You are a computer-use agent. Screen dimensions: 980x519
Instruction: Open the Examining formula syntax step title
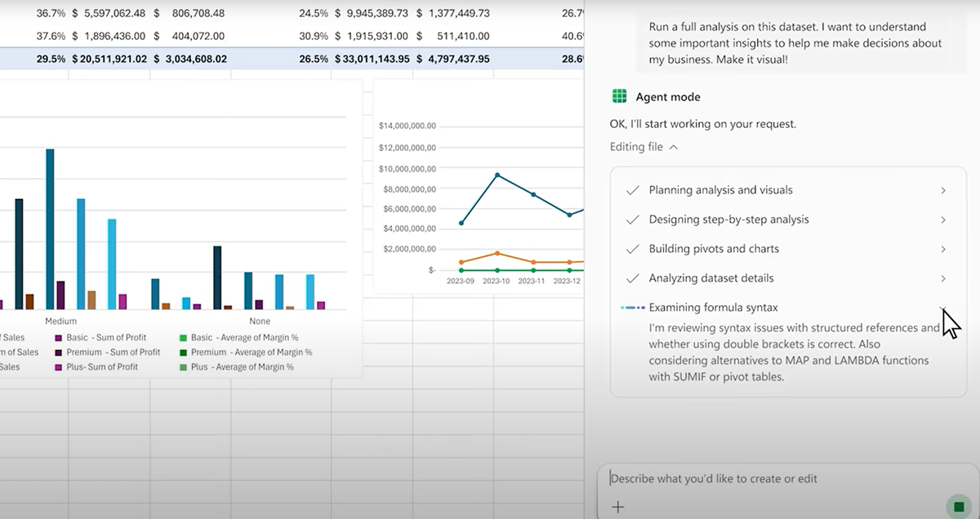tap(713, 308)
